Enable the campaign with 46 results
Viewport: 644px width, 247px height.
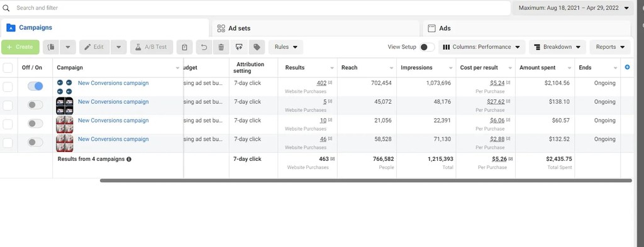[35, 143]
